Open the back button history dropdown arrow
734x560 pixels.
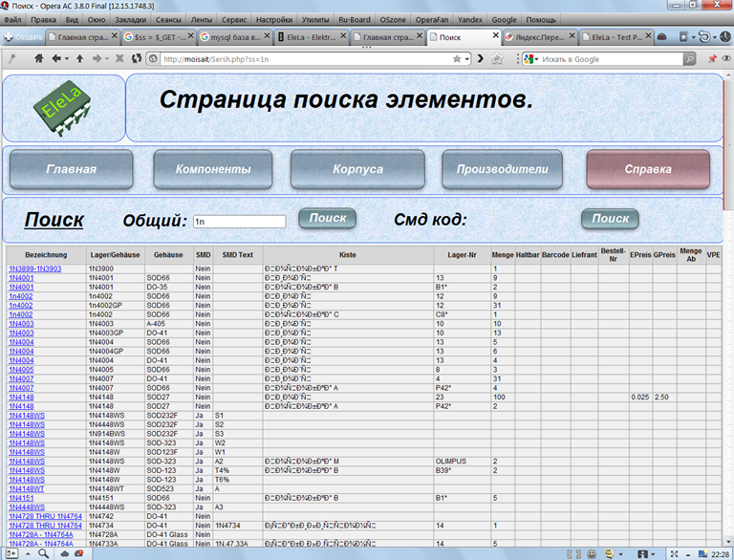pos(67,59)
